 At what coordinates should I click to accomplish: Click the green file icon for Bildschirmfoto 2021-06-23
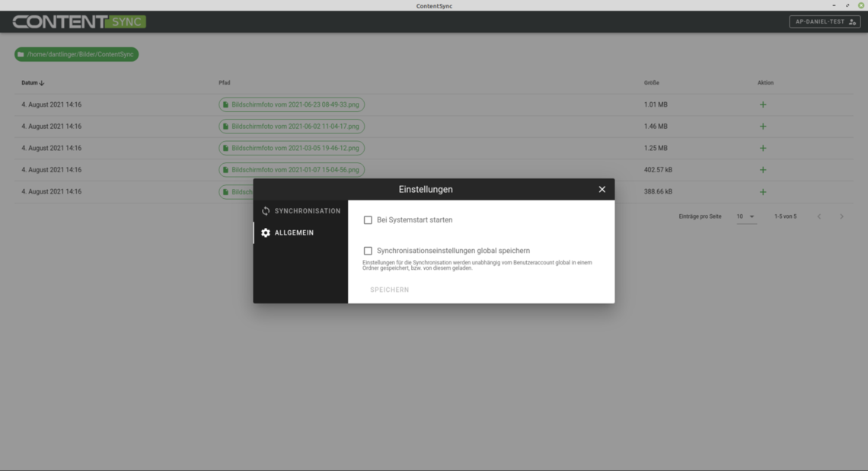coord(225,104)
